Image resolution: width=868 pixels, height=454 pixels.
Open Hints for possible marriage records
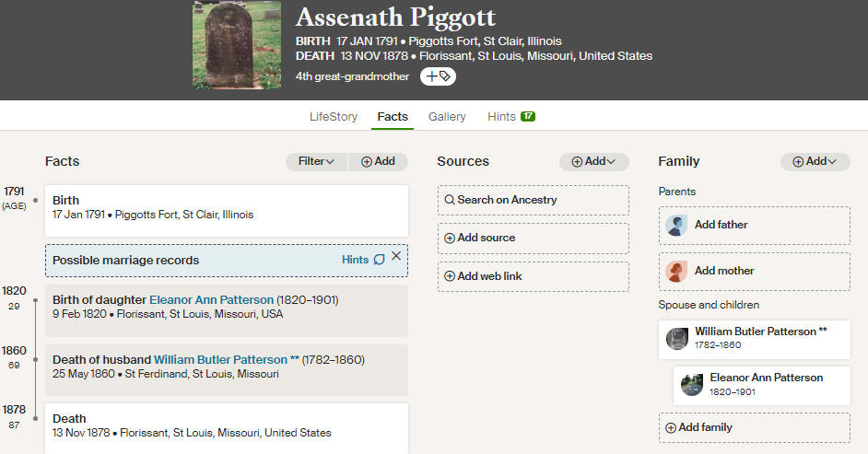click(x=363, y=260)
